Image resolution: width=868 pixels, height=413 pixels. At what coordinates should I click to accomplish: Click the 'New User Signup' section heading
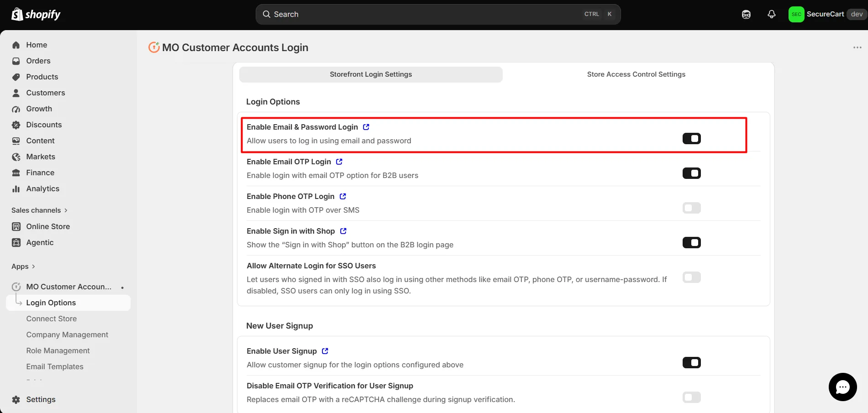point(279,326)
